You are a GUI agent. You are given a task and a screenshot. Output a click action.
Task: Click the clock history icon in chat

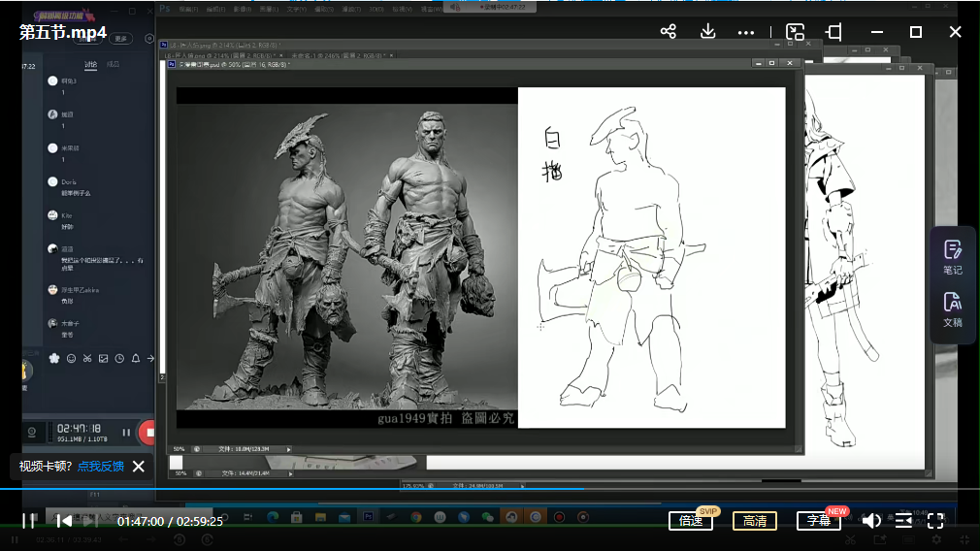(119, 359)
